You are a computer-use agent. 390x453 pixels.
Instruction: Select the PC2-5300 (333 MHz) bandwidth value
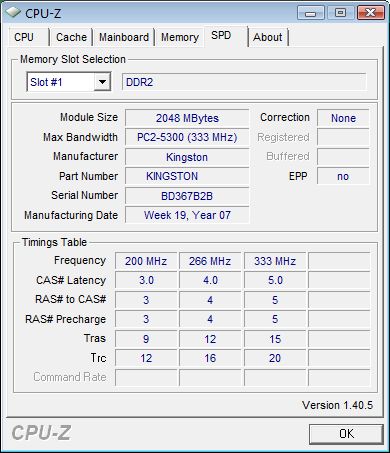[x=187, y=137]
